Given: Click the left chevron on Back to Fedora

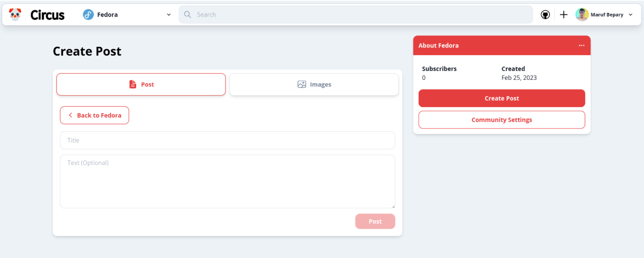Looking at the screenshot, I should coord(70,115).
